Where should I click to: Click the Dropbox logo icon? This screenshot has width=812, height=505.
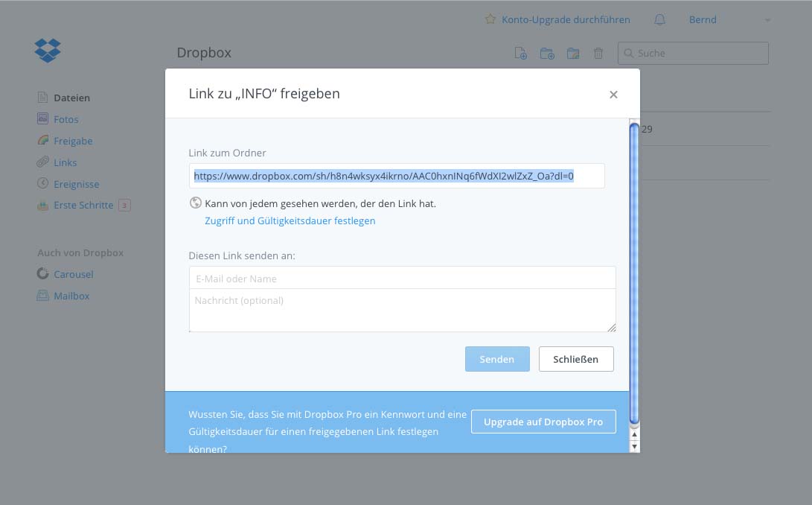tap(48, 50)
